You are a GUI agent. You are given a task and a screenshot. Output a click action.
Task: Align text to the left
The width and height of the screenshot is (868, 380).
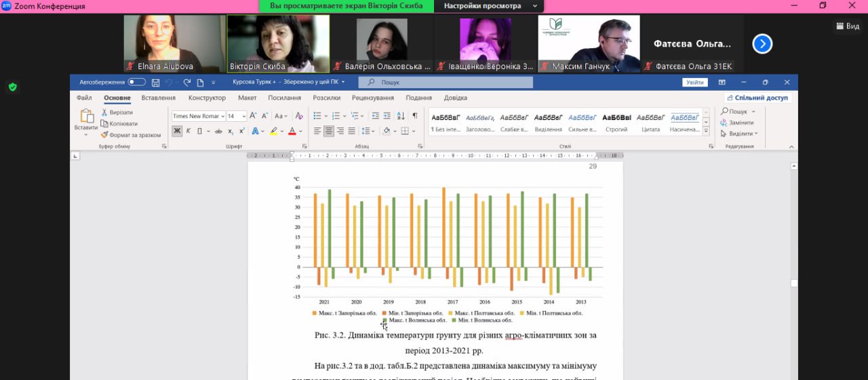click(317, 131)
